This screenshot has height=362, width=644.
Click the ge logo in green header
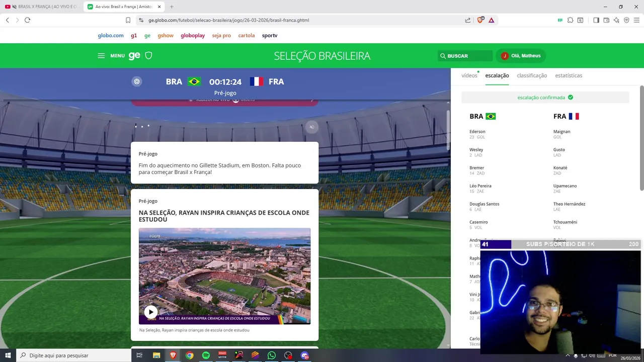point(134,56)
